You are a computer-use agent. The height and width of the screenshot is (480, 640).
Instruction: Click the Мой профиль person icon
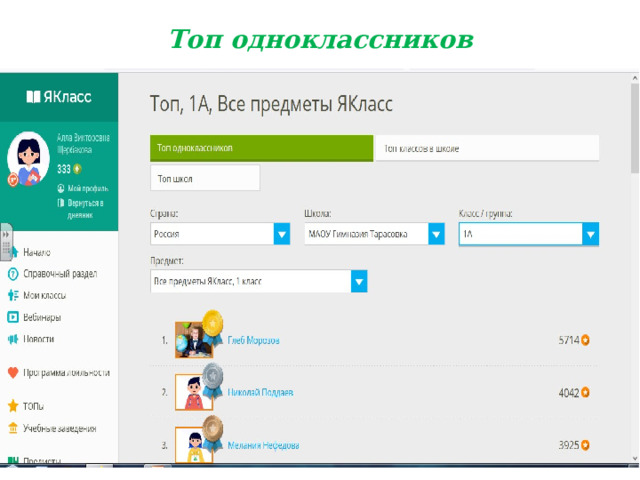click(61, 188)
